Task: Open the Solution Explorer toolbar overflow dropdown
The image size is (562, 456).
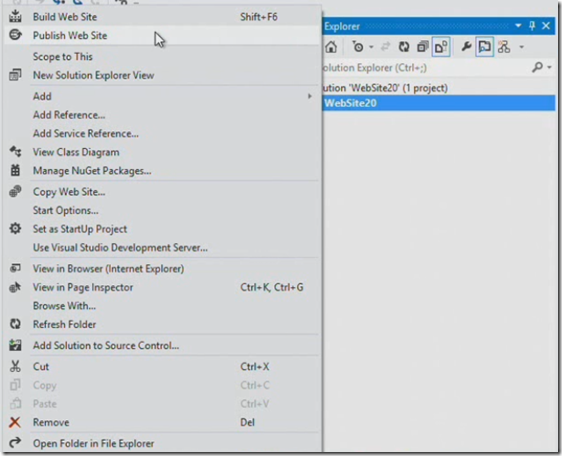Action: pyautogui.click(x=522, y=47)
